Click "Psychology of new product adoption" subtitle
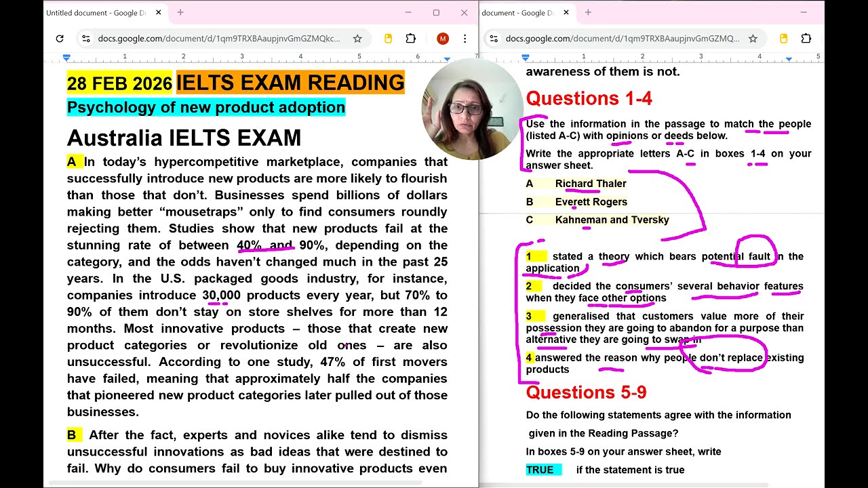Screen dimensions: 868x488 tap(206, 107)
